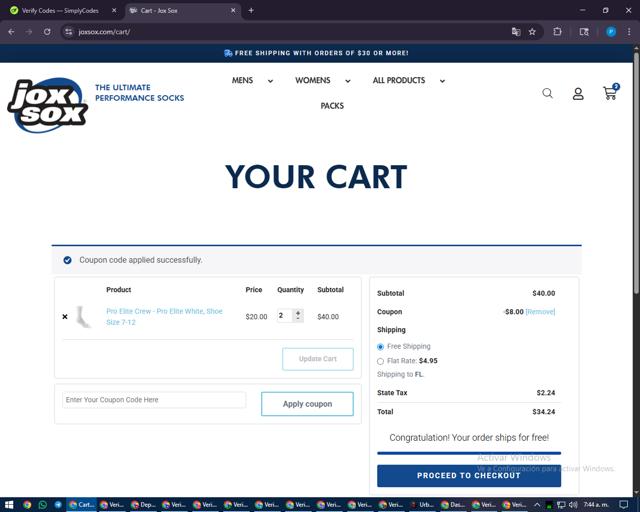640x512 pixels.
Task: Expand the MENS menu chevron
Action: (x=270, y=81)
